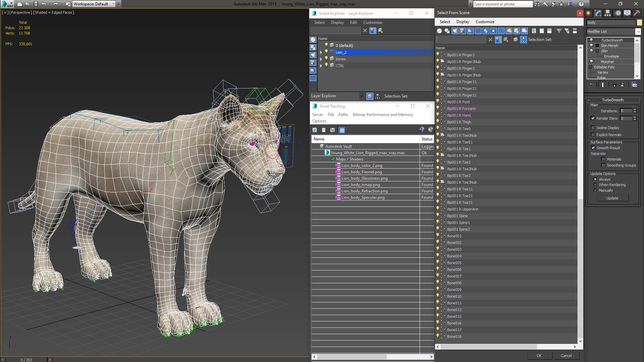Click Cancel in Select From Scene
Viewport: 644px width, 362px height.
pyautogui.click(x=566, y=356)
